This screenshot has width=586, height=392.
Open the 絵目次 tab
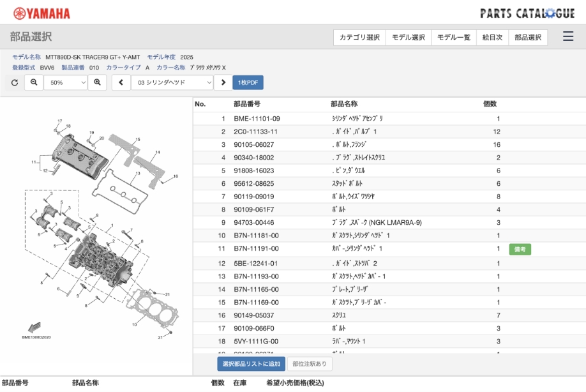pyautogui.click(x=492, y=38)
